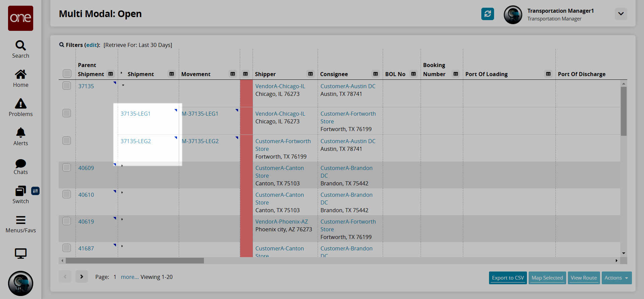This screenshot has width=644, height=299.
Task: Click the user avatar at sidebar bottom
Action: click(20, 284)
